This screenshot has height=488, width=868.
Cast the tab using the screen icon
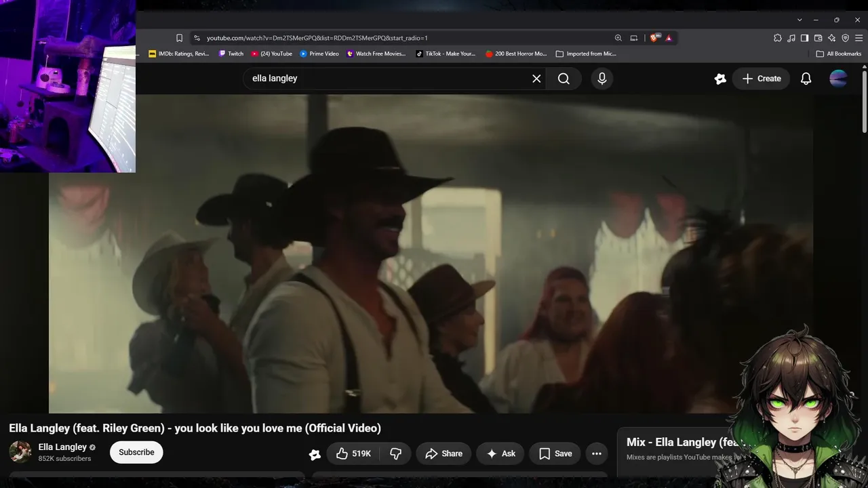click(633, 38)
